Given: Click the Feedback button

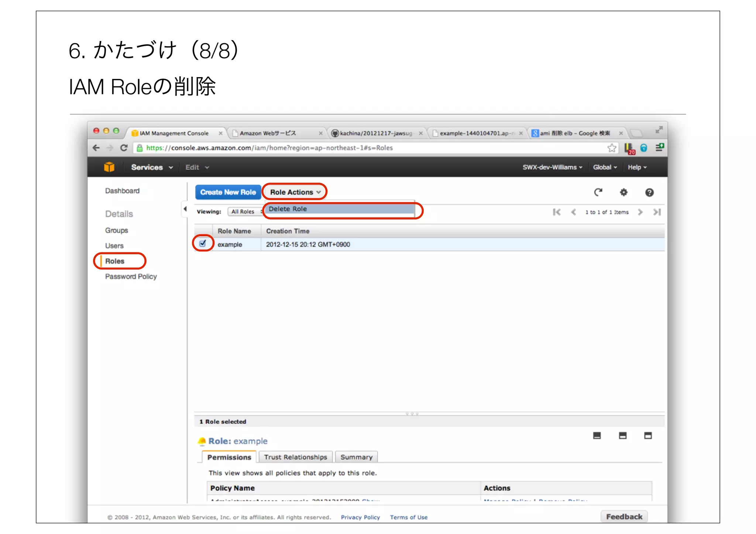Looking at the screenshot, I should [624, 517].
